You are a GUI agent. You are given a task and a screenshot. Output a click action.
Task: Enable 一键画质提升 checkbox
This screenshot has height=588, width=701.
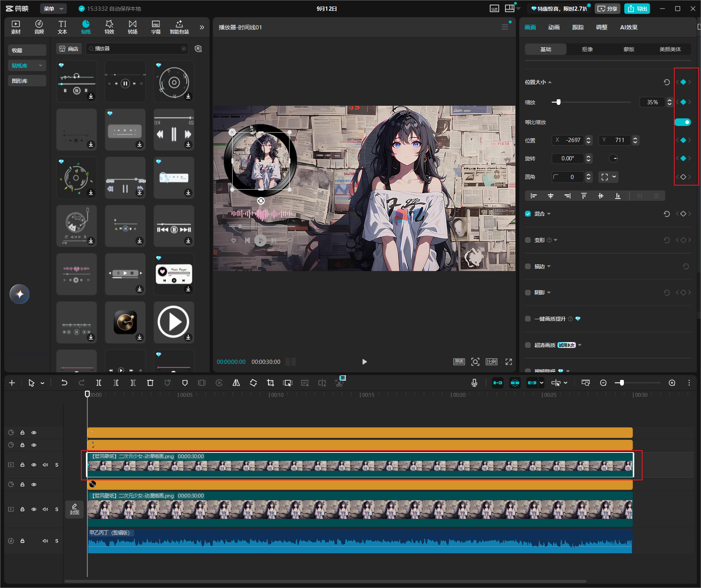coord(528,319)
